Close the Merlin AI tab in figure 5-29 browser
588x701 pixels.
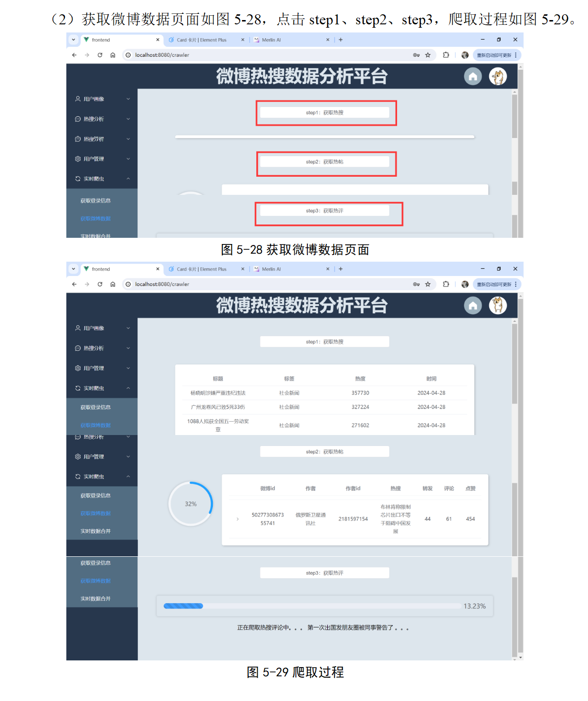pos(328,269)
